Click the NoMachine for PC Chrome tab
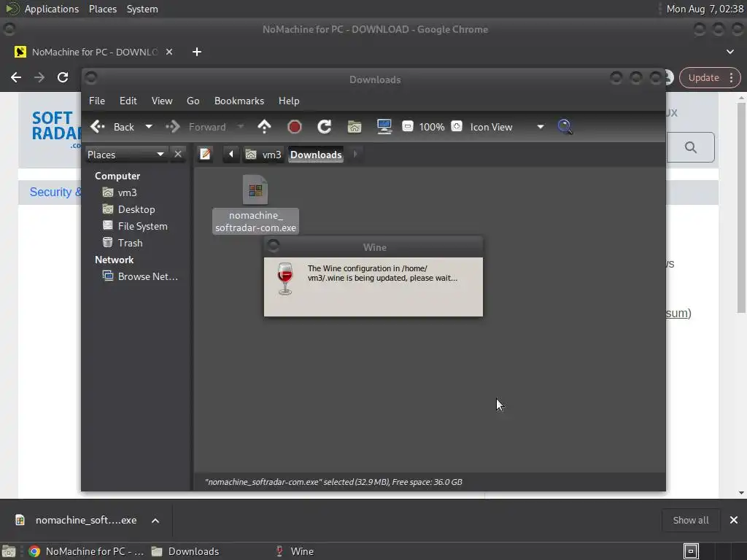 (x=93, y=52)
